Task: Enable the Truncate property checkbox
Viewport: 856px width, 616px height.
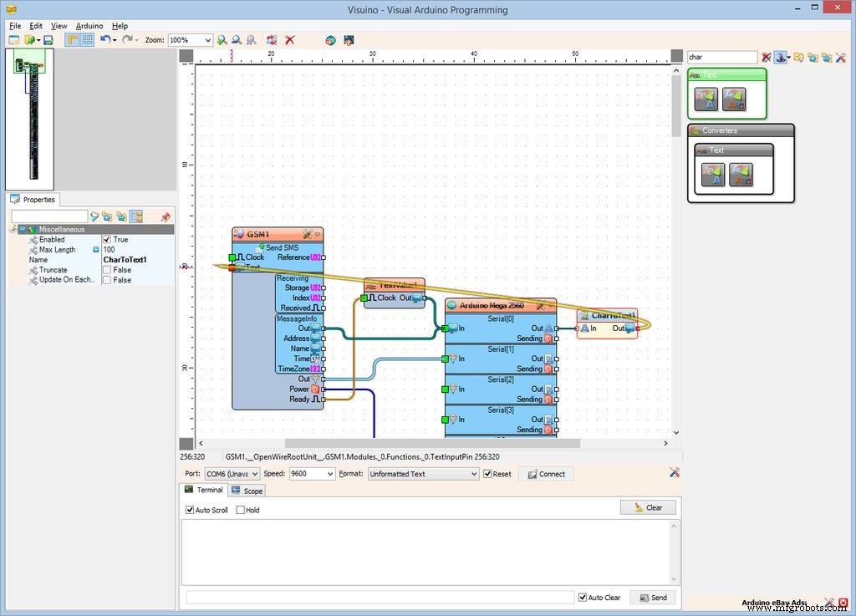Action: 107,270
